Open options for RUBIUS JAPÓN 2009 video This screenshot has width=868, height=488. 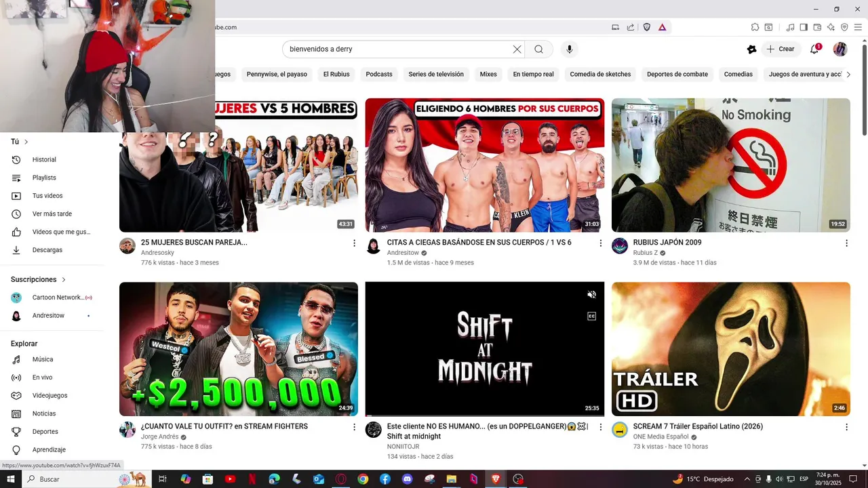coord(846,243)
